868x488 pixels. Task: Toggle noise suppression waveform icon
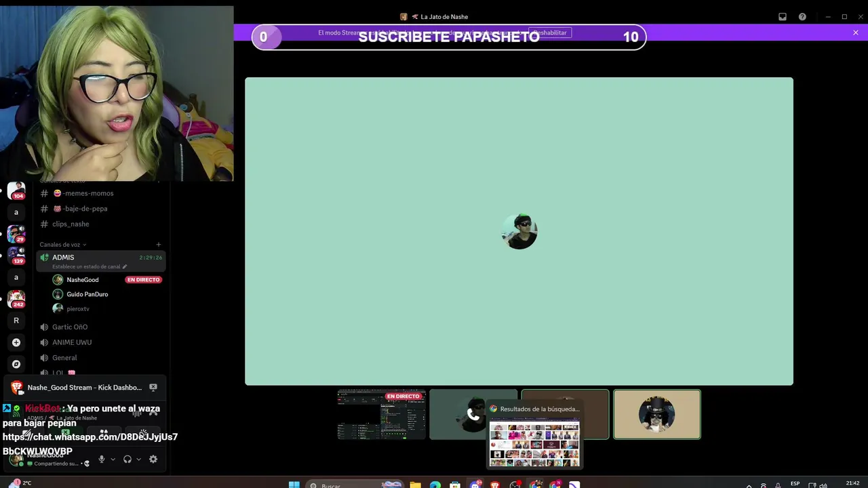click(136, 413)
